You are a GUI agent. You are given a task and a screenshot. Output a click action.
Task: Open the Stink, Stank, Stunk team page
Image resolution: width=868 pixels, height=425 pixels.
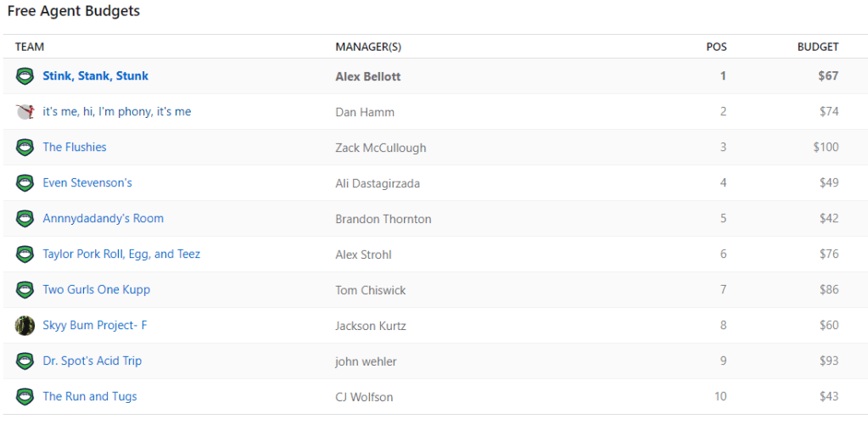(95, 76)
